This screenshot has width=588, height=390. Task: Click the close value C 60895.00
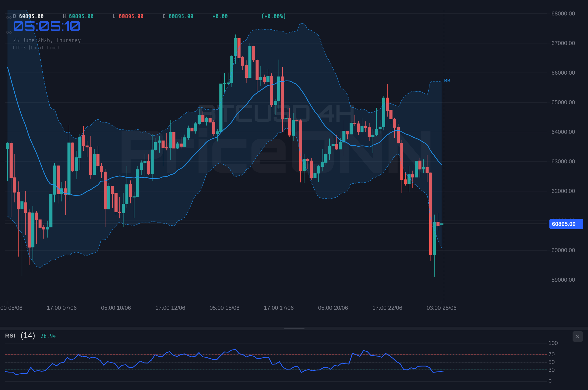[178, 16]
